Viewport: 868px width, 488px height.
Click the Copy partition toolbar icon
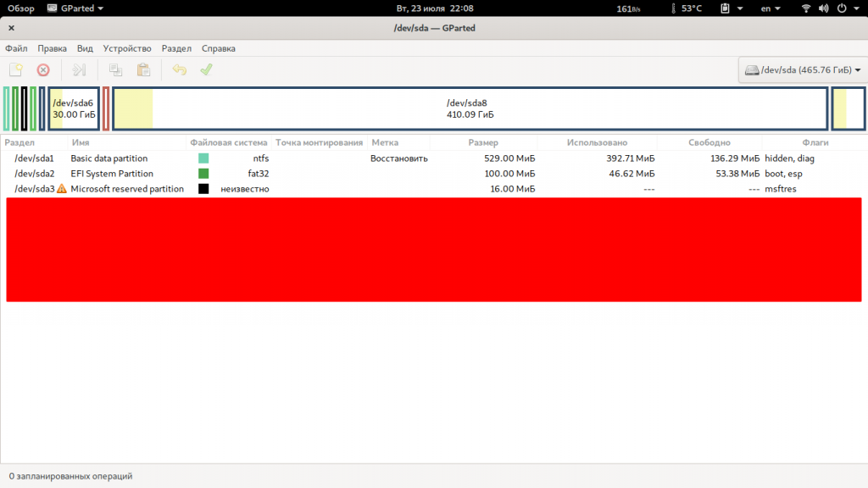115,69
